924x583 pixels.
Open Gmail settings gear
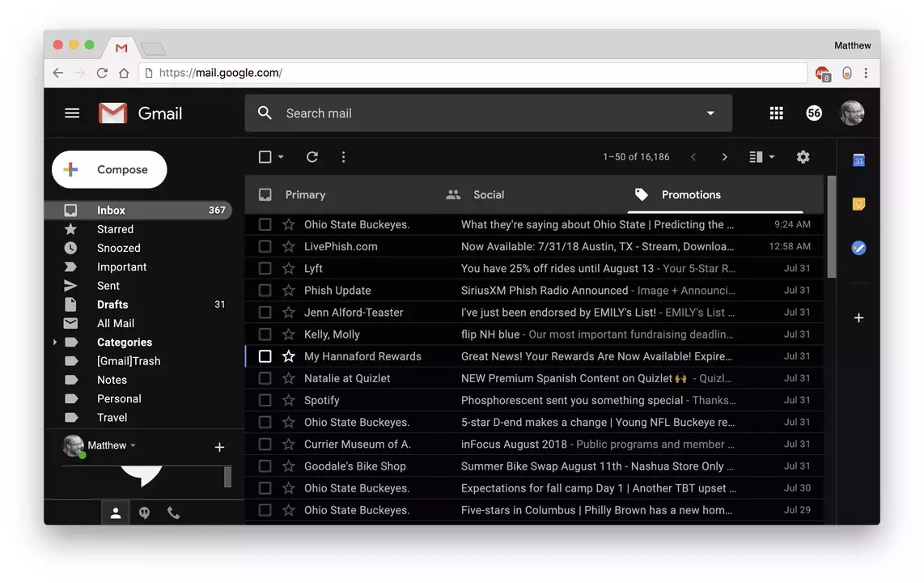(803, 157)
